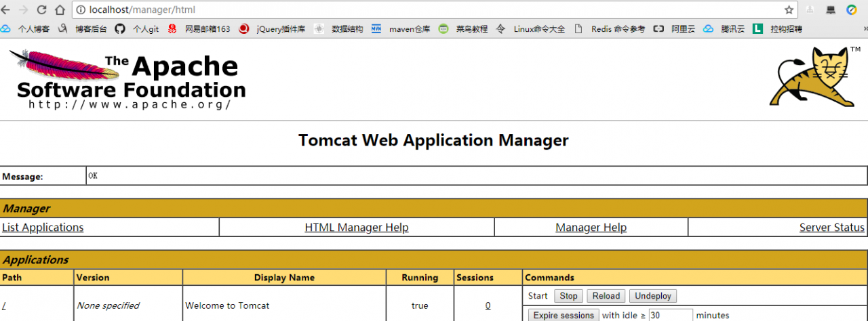
Task: Open the Linux命令大全 bookmark
Action: pos(531,29)
